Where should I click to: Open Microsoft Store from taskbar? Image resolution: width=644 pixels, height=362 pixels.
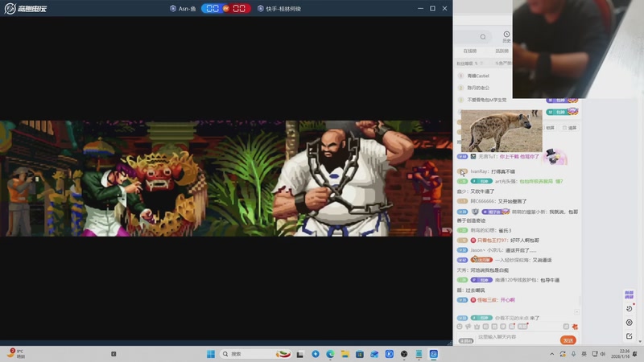coord(360,354)
